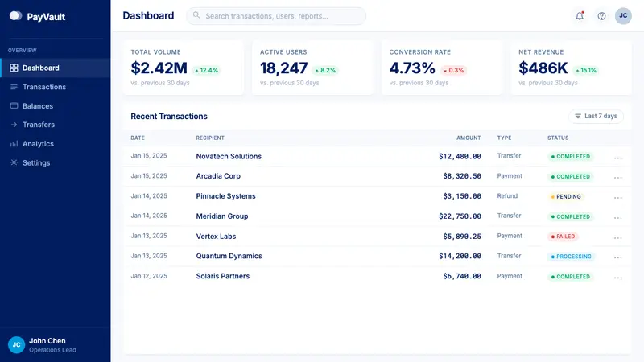644x362 pixels.
Task: Click the Transactions list icon in sidebar
Action: 14,87
